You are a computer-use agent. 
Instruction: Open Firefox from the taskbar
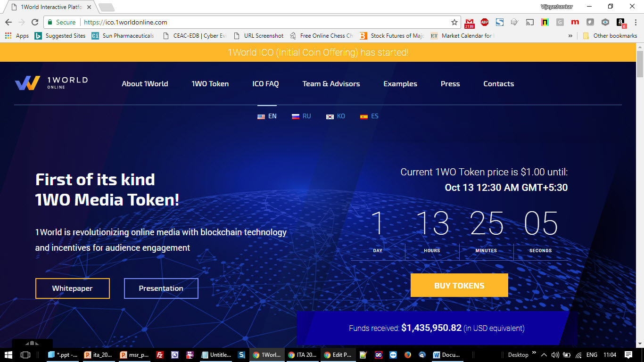[408, 355]
